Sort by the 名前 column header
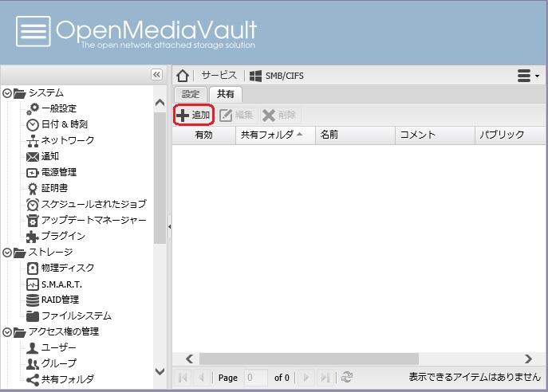Screen dimensions: 548x392 click(x=356, y=135)
